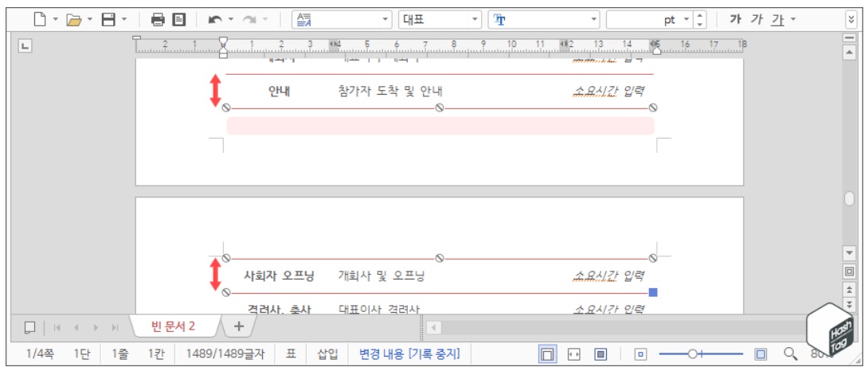Open the paragraph style combo box
This screenshot has width=868, height=371.
point(342,20)
